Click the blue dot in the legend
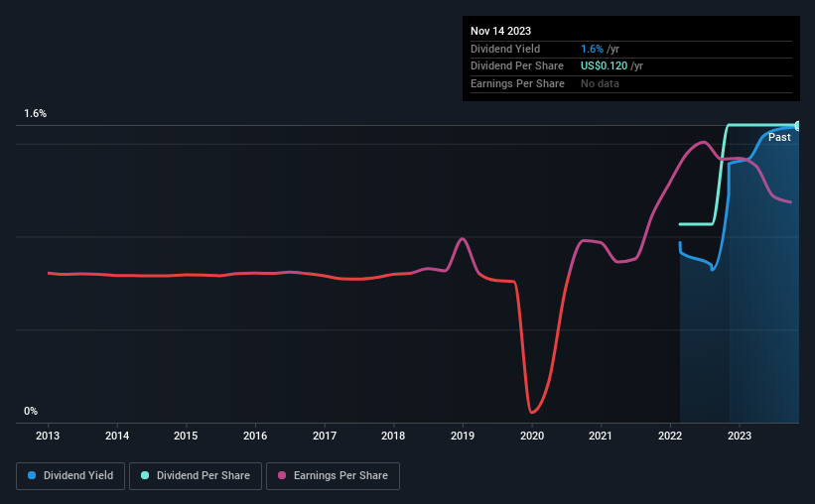The image size is (815, 504). (x=32, y=476)
